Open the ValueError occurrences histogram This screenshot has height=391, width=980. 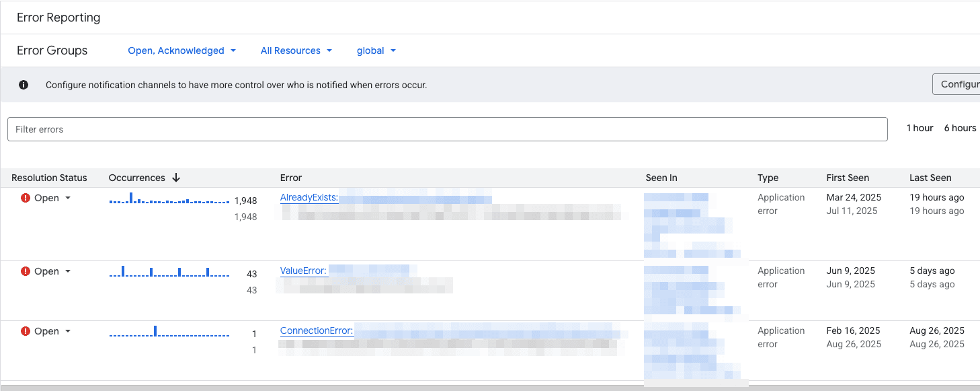(169, 273)
